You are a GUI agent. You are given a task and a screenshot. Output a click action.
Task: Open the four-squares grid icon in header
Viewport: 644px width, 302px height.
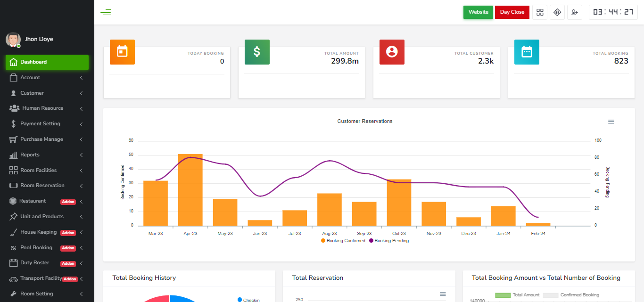pyautogui.click(x=540, y=12)
